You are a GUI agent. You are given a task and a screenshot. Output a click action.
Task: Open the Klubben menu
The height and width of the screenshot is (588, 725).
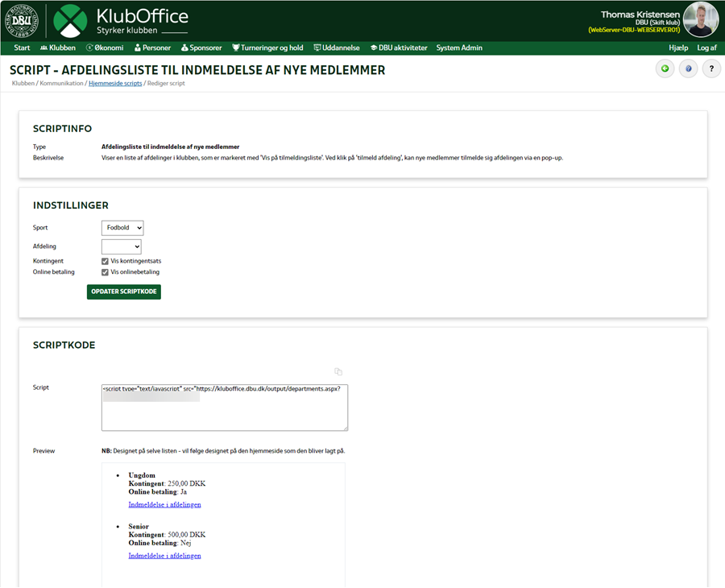tap(57, 48)
